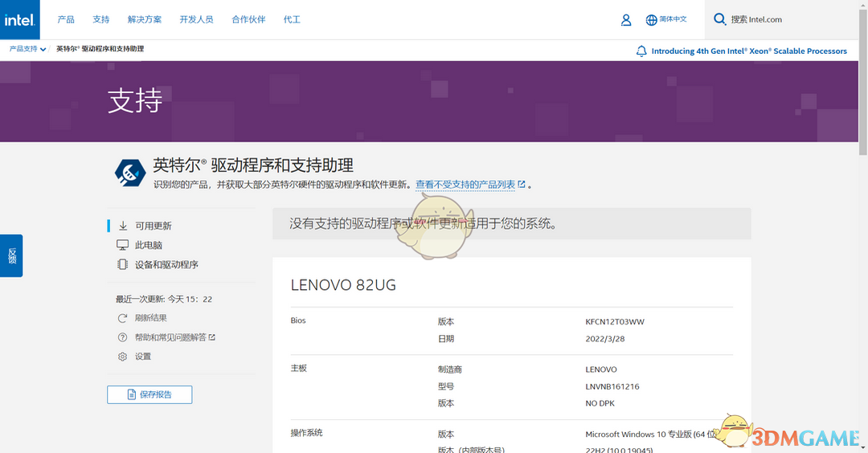
Task: Expand the 产品支持 breadcrumb dropdown
Action: 27,49
